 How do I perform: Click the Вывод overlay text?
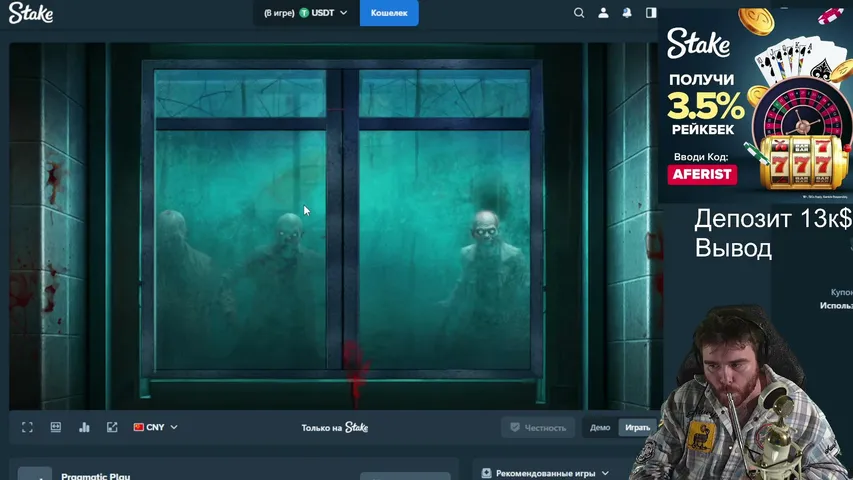coord(733,248)
